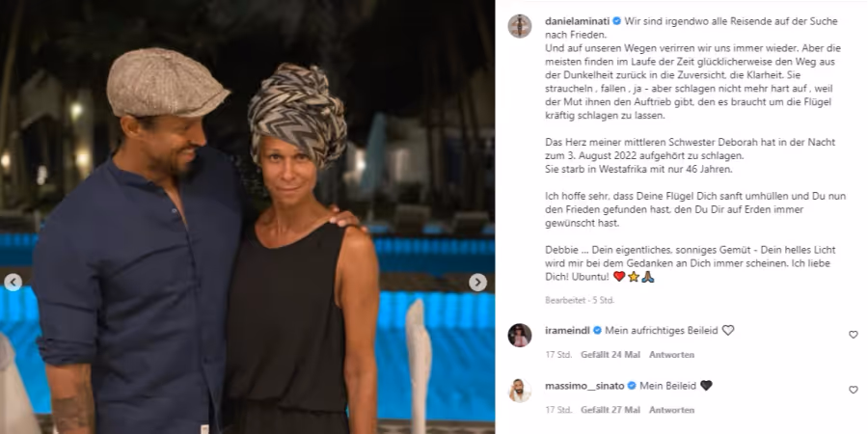Click danielaminati's verified badge
This screenshot has height=434, width=868.
616,21
